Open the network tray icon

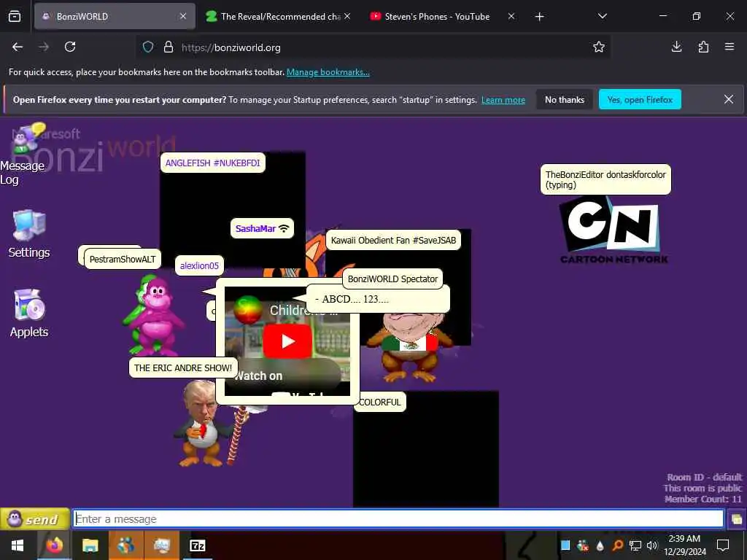[635, 545]
